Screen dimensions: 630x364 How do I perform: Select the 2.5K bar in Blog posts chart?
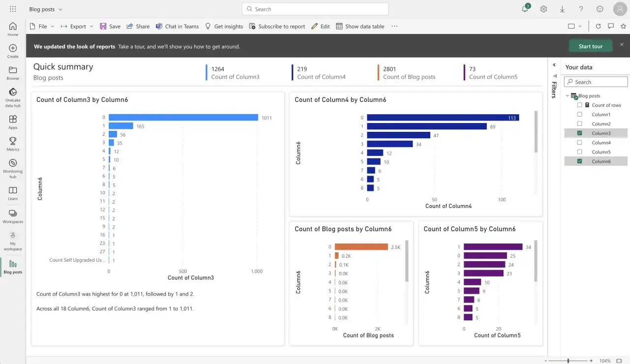361,247
